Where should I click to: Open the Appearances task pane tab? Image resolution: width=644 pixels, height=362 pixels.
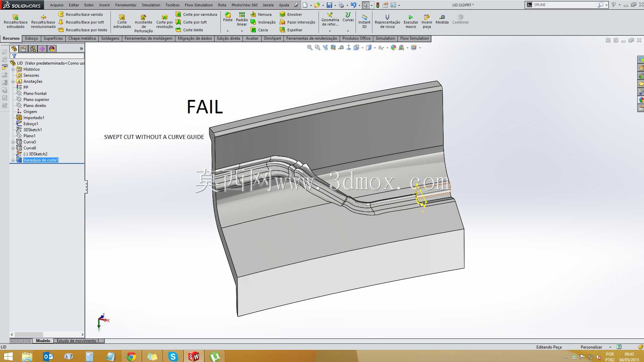click(641, 100)
